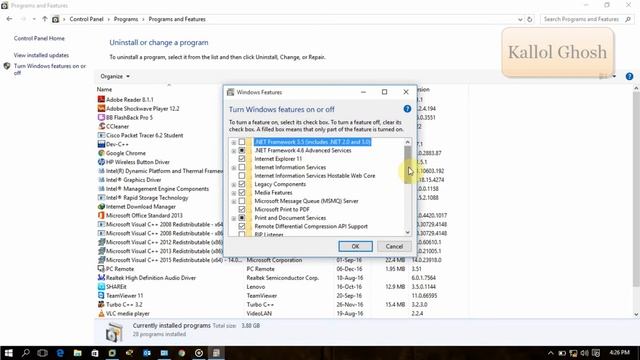This screenshot has height=360, width=640.
Task: Enable .NET Framework 3.5 checkbox
Action: click(242, 142)
